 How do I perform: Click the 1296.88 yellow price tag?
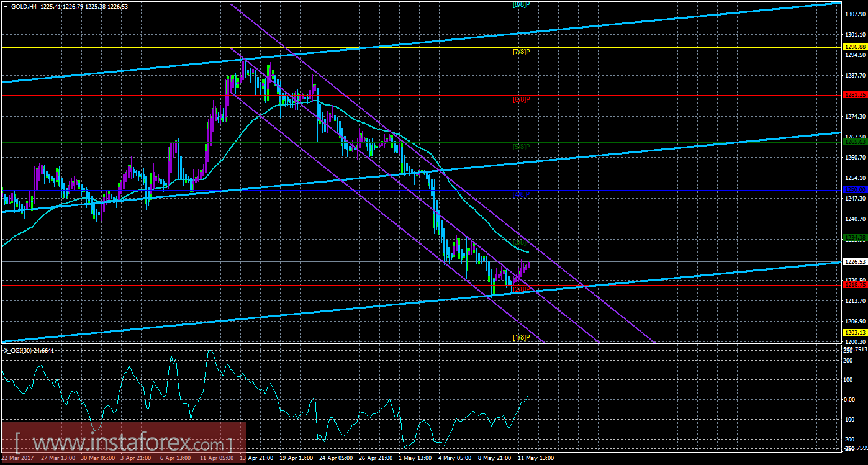854,47
